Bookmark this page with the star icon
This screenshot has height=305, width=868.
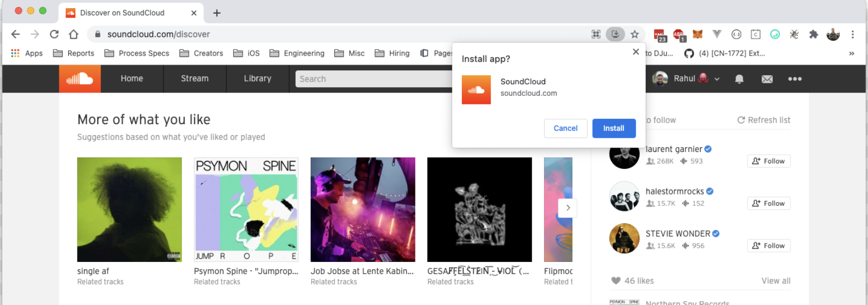[x=635, y=34]
